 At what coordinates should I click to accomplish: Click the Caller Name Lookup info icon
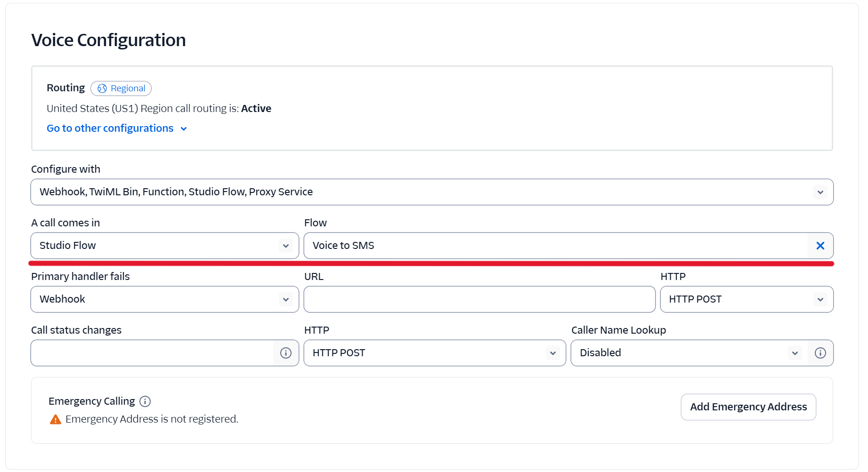(x=820, y=353)
